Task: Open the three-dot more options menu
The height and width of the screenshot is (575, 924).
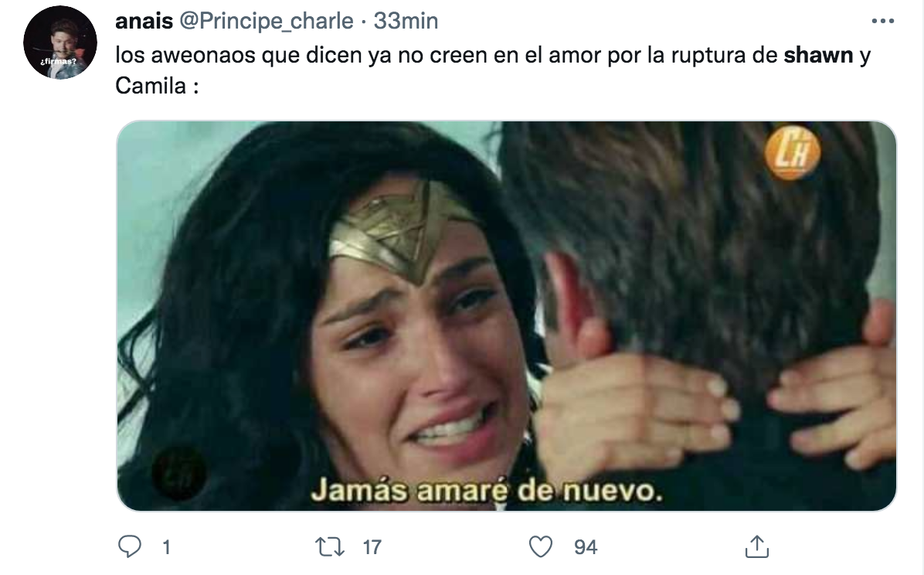Action: pyautogui.click(x=883, y=21)
